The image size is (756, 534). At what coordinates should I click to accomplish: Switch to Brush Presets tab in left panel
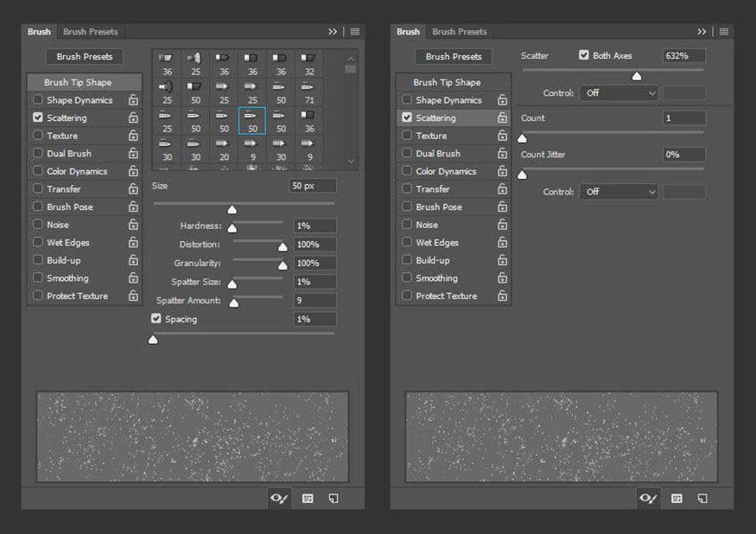[x=90, y=32]
